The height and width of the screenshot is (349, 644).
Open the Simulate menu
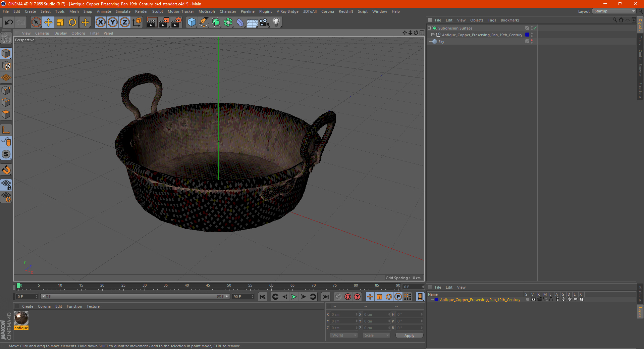(123, 11)
